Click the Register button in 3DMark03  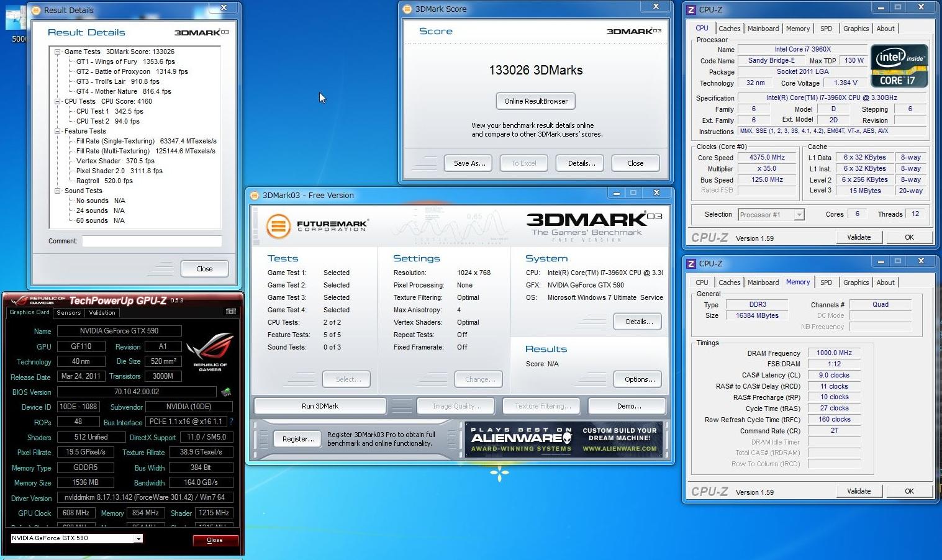tap(297, 439)
